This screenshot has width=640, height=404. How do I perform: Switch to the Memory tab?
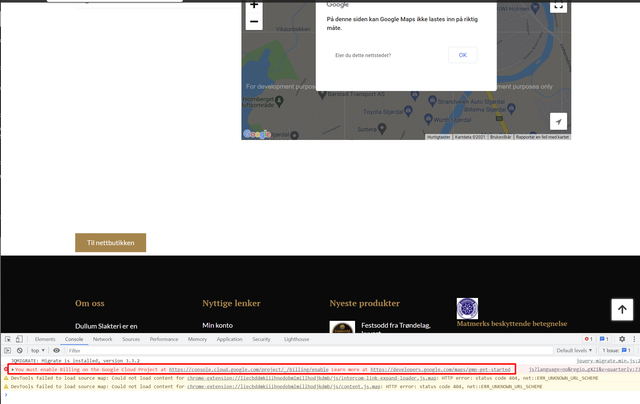click(197, 339)
